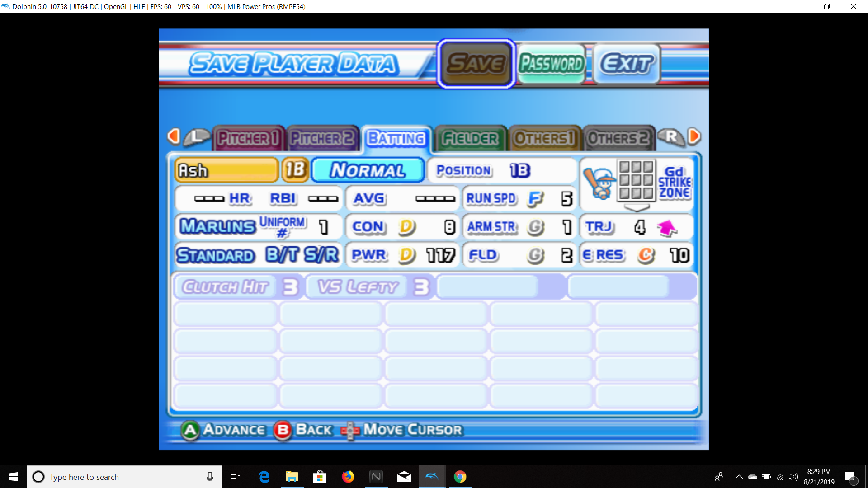Click the microphone icon in search box
Screen dimensions: 868x488
[210, 477]
